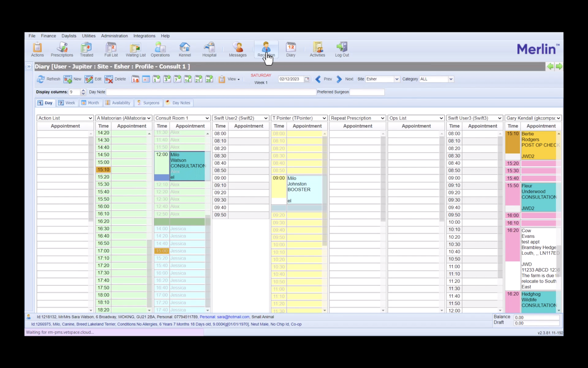Open the Repeat Prescription column dropdown
The image size is (588, 368).
coord(358,118)
